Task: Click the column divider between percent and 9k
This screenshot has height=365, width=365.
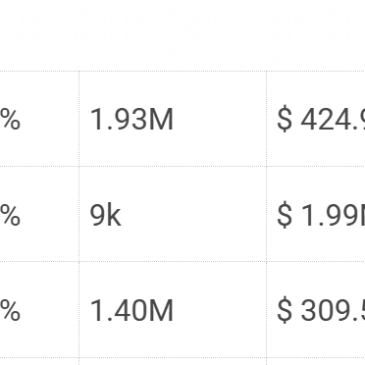Action: coord(79,214)
